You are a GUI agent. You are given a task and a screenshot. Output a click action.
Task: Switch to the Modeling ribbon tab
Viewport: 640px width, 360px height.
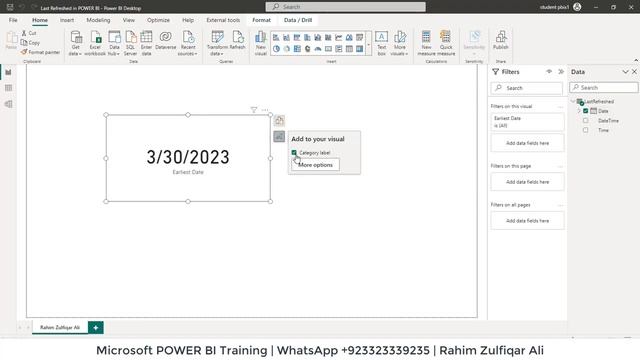tap(98, 20)
